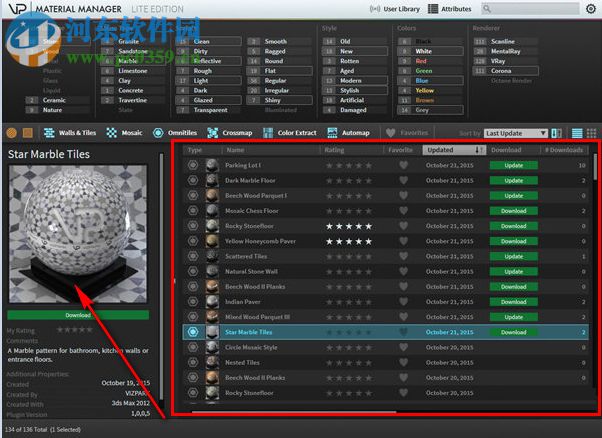Open the settings gear icon
The width and height of the screenshot is (602, 438).
590,8
